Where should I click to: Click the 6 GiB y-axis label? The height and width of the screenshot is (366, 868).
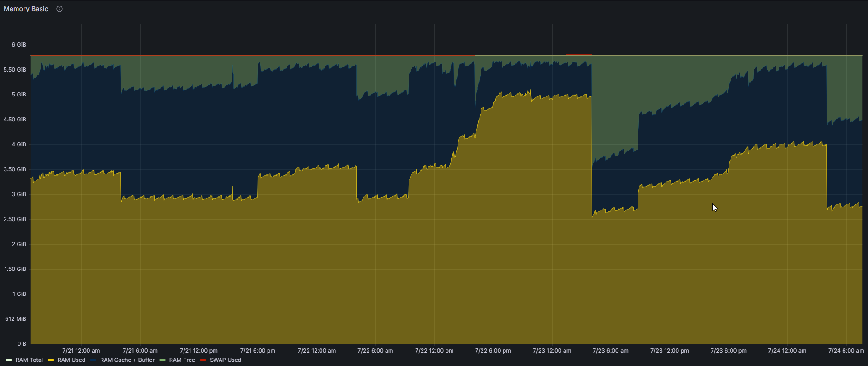pos(19,45)
